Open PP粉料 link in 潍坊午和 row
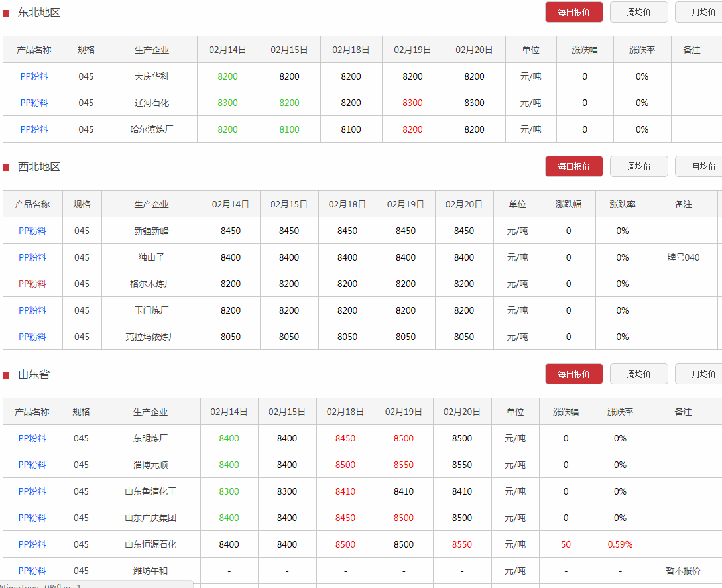Viewport: 722px width, 588px height. 32,571
